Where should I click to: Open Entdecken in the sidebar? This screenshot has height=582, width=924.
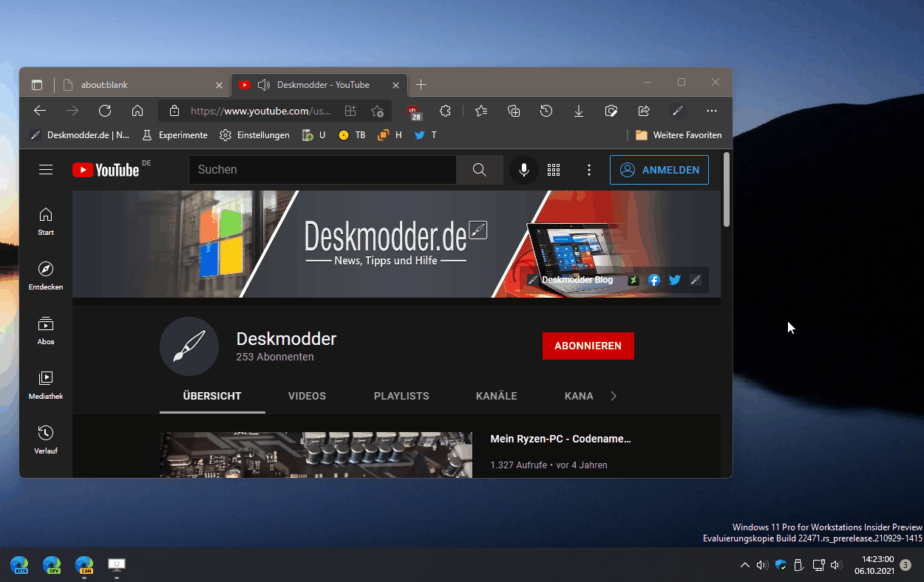46,275
